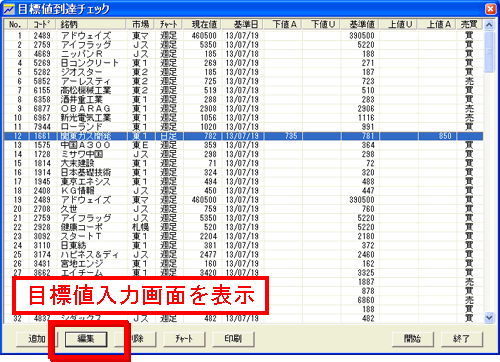Sort by the 現在値 column header
This screenshot has height=362, width=500.
[202, 24]
